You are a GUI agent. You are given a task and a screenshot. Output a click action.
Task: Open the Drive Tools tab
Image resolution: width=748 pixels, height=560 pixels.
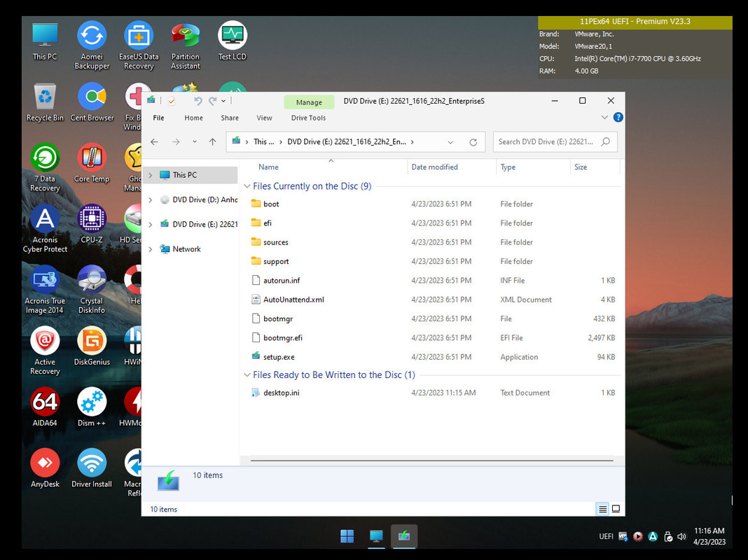coord(308,118)
